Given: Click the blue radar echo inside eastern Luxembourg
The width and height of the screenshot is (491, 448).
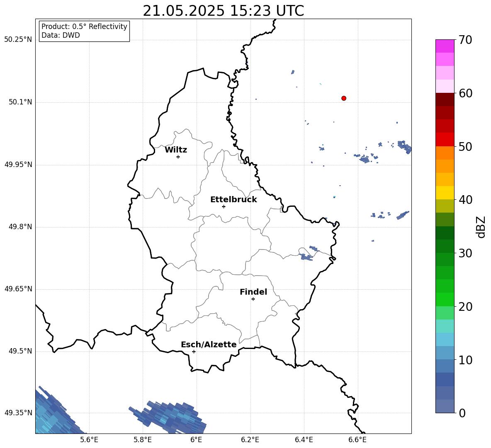Looking at the screenshot, I should (306, 257).
